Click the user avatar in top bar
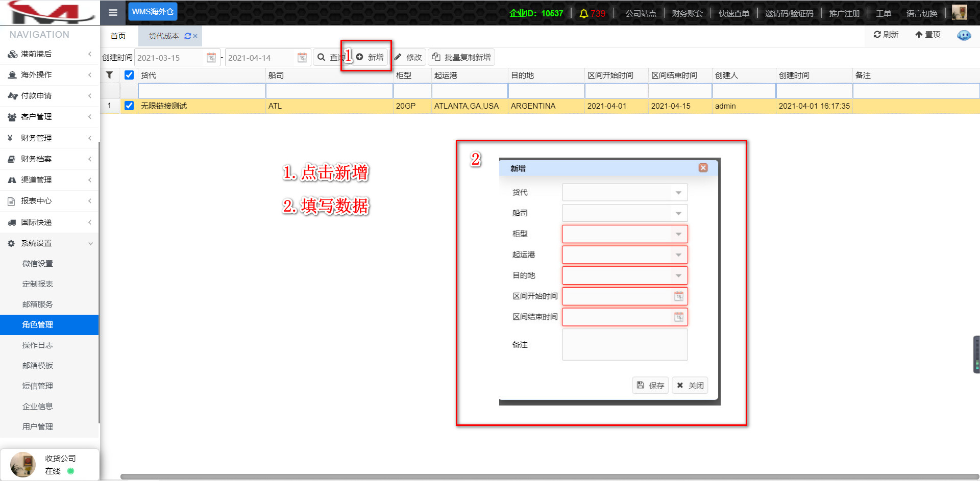The image size is (980, 481). click(959, 12)
